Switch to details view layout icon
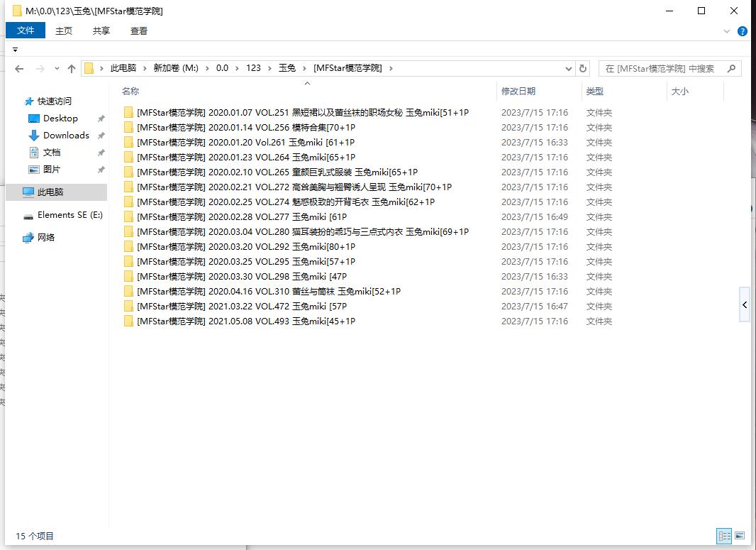Viewport: 756px width, 550px height. click(x=724, y=536)
